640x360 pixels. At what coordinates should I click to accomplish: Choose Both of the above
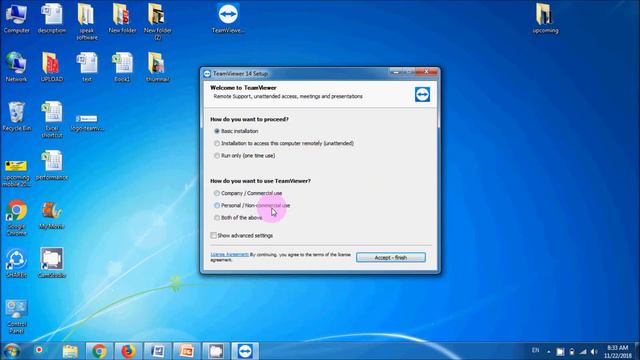[238, 218]
